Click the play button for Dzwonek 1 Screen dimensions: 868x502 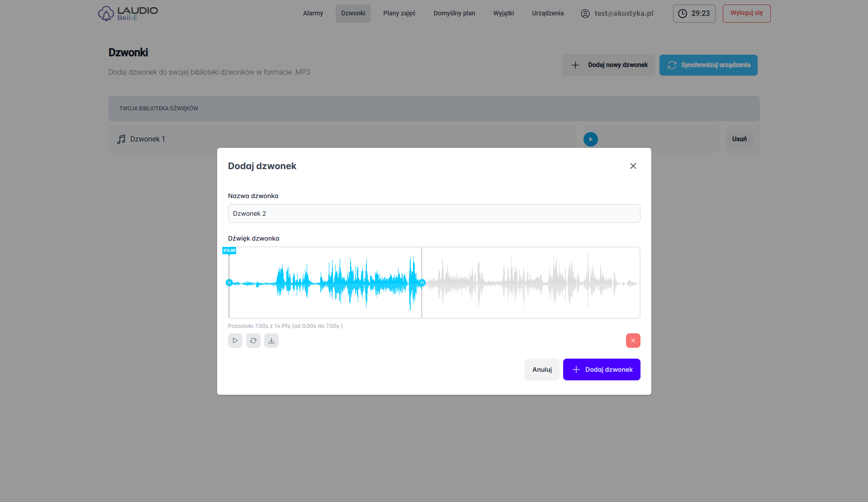[590, 139]
